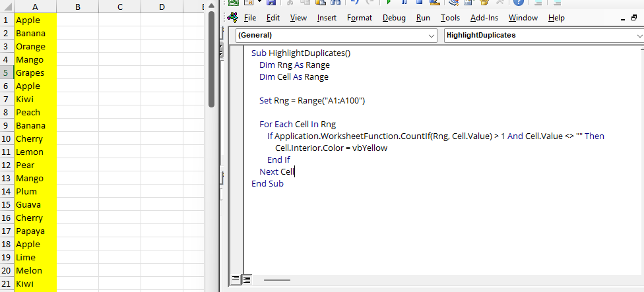The height and width of the screenshot is (292, 644).
Task: Click the Paste icon in VBA toolbar
Action: point(321,2)
